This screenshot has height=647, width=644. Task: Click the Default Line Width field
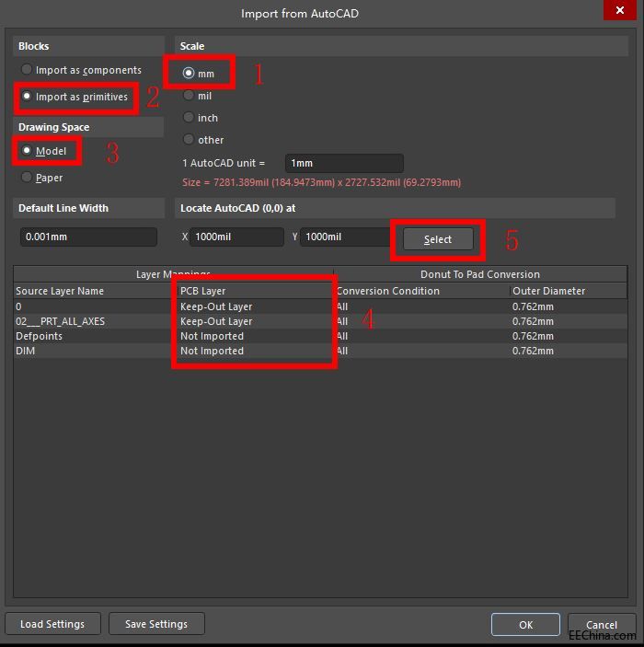(88, 237)
